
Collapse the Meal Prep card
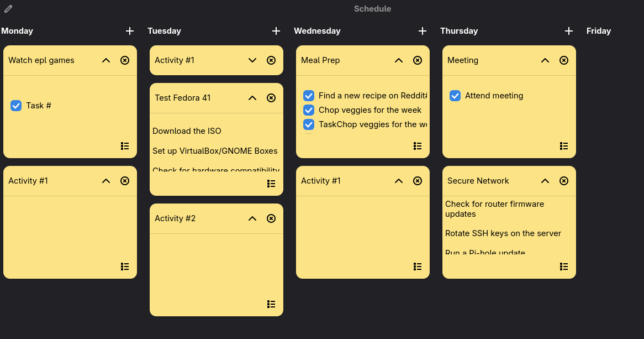point(398,60)
